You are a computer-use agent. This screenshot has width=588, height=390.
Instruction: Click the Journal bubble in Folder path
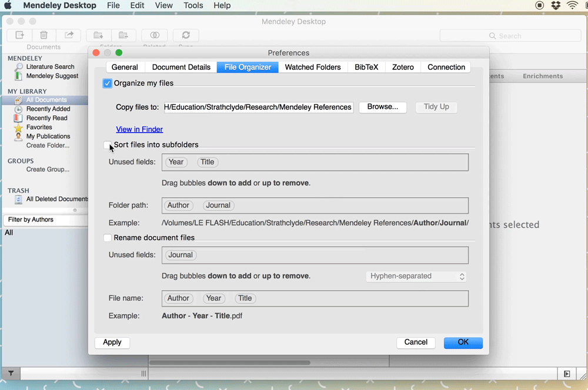[x=218, y=206]
